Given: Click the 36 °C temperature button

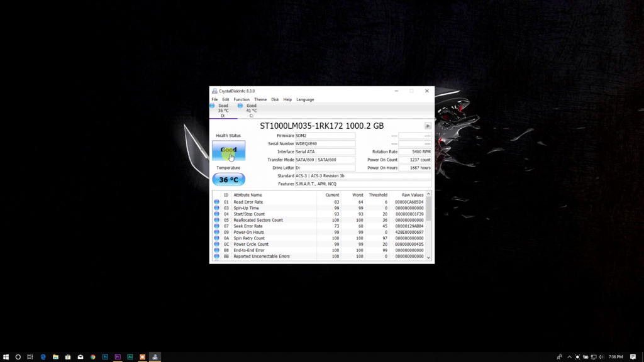Looking at the screenshot, I should (229, 180).
